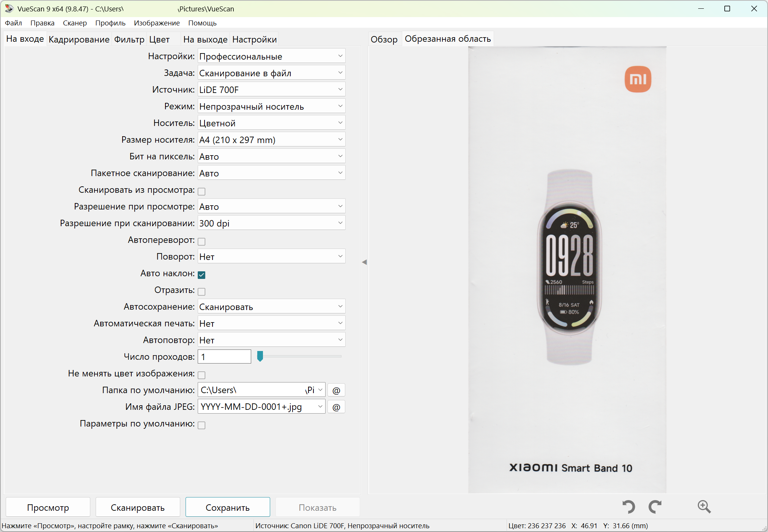The height and width of the screenshot is (532, 768).
Task: Select the На входе tab
Action: click(25, 39)
